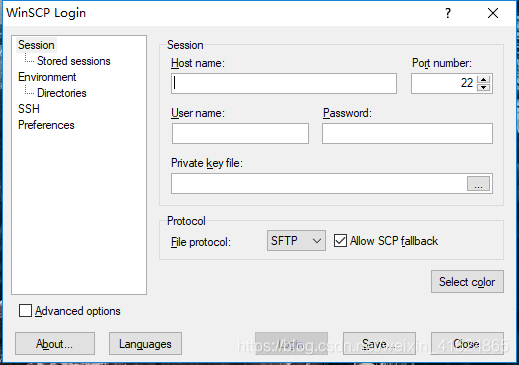Open the About dialog
Image resolution: width=519 pixels, height=365 pixels.
(55, 344)
